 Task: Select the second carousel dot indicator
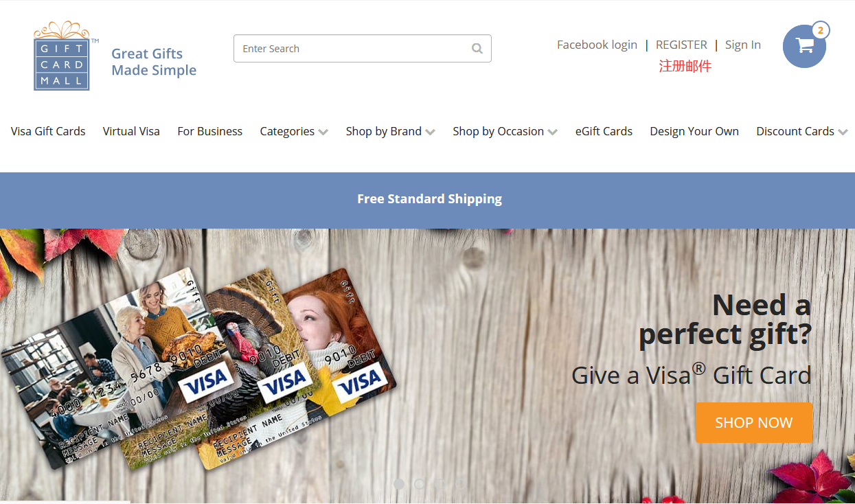[420, 484]
